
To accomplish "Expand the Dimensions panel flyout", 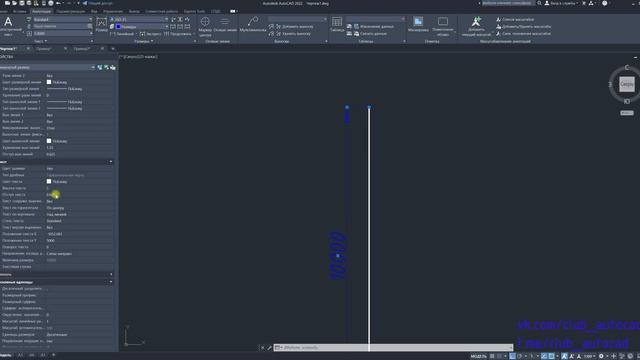I will (144, 41).
